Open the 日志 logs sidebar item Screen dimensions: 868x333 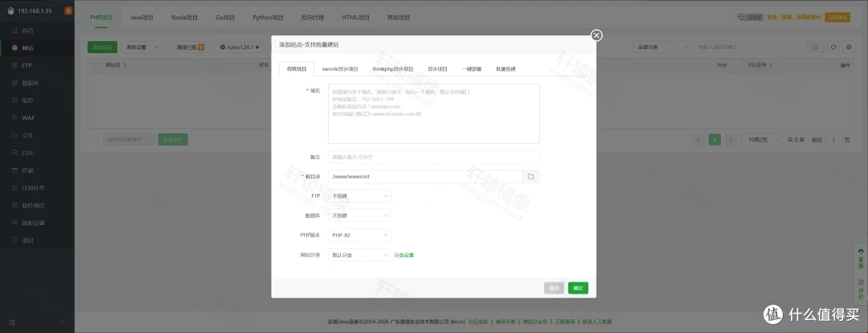coord(36,153)
